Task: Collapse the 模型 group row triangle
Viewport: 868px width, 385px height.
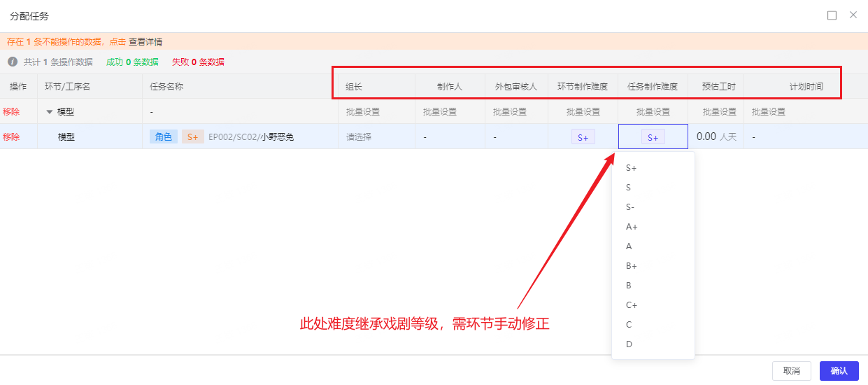Action: coord(49,112)
